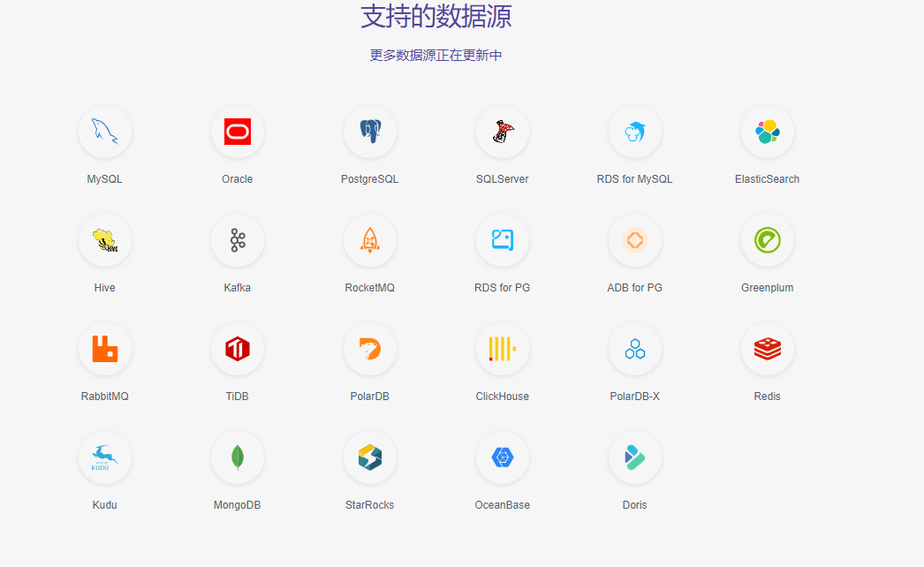Click the MySQL label text
The height and width of the screenshot is (567, 924).
(105, 179)
